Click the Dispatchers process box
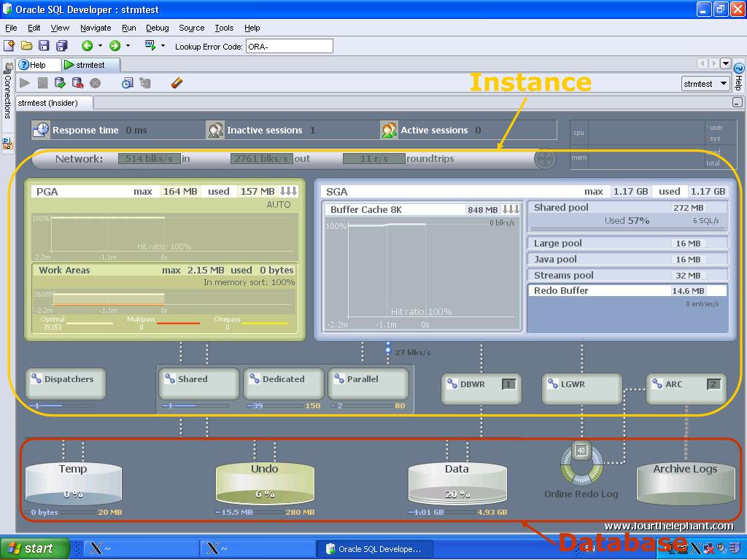This screenshot has width=747, height=560. point(65,384)
